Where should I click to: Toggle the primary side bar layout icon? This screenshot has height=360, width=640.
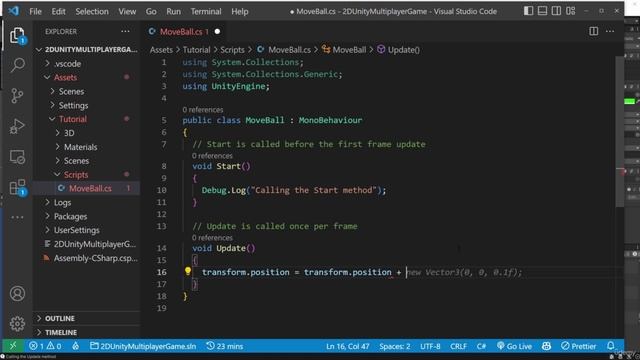528,11
